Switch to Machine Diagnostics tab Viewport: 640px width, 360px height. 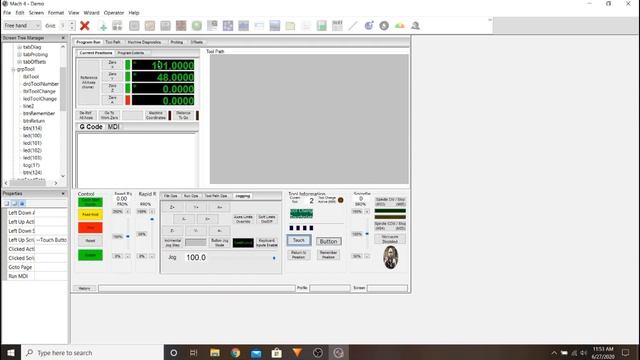(144, 42)
